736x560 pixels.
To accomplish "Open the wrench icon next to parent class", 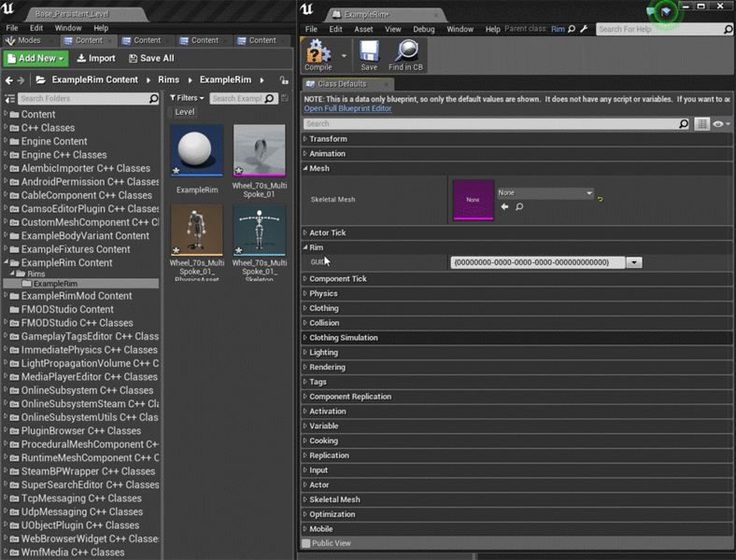I will pyautogui.click(x=584, y=29).
